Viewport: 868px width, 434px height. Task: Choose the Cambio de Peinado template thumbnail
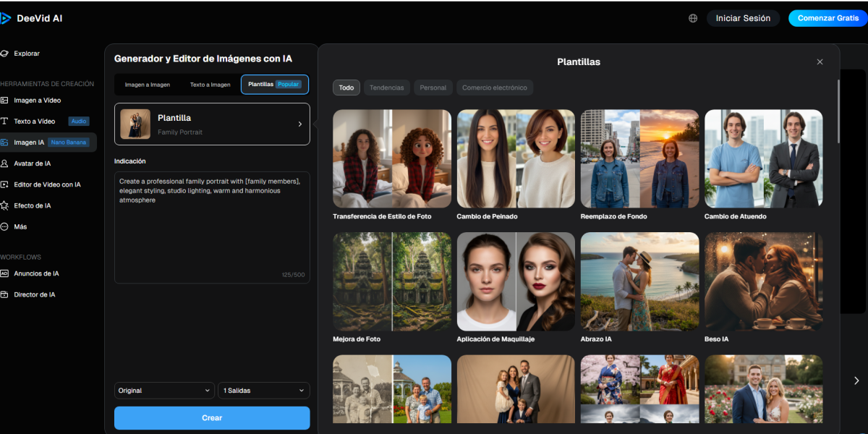click(516, 158)
